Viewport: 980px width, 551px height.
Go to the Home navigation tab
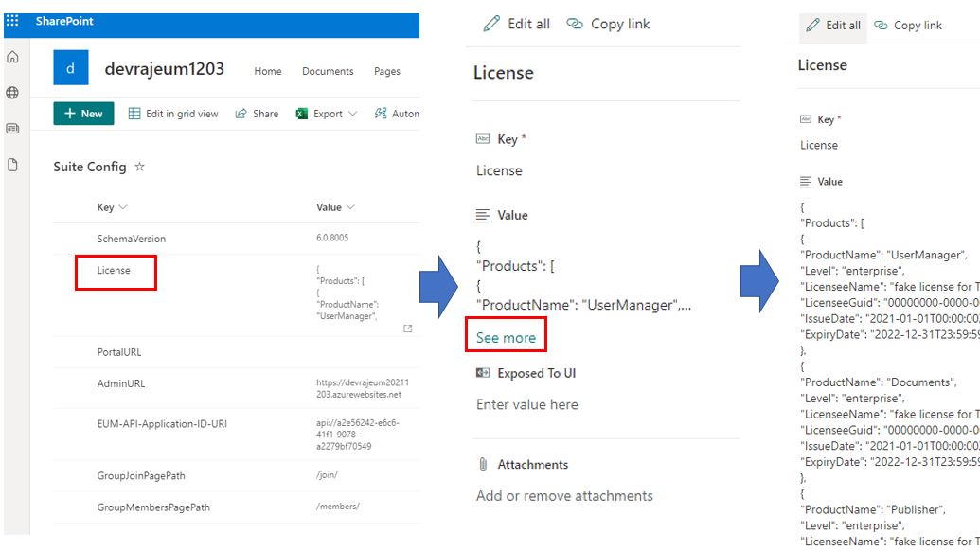pos(268,71)
